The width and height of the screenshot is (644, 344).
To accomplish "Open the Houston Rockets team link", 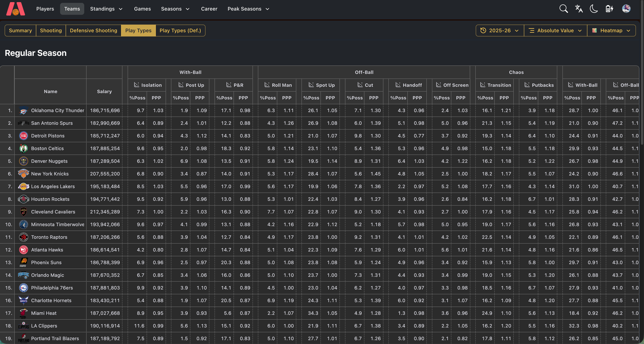I will (50, 199).
